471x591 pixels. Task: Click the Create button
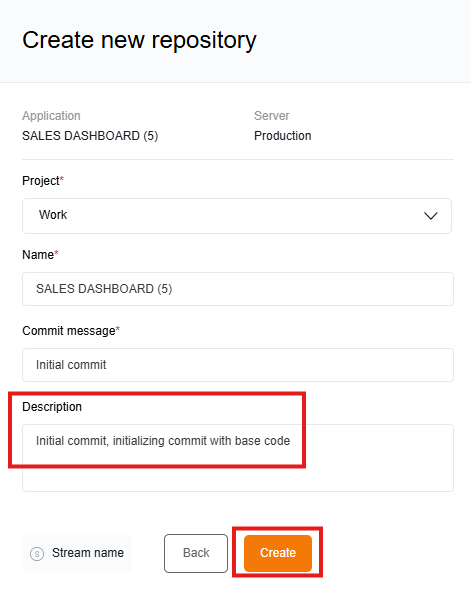[278, 553]
